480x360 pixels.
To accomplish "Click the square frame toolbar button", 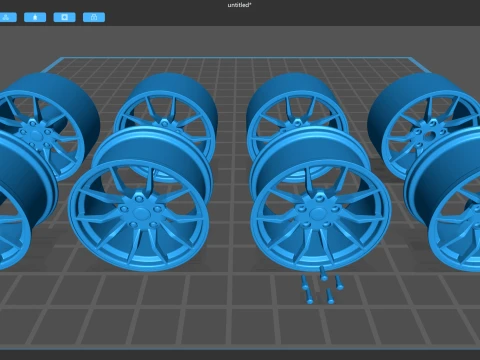I will 64,17.
